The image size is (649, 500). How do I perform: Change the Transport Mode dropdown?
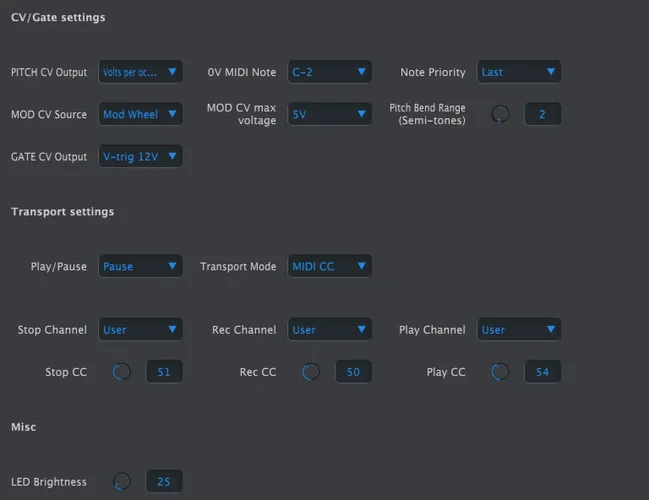pyautogui.click(x=329, y=266)
